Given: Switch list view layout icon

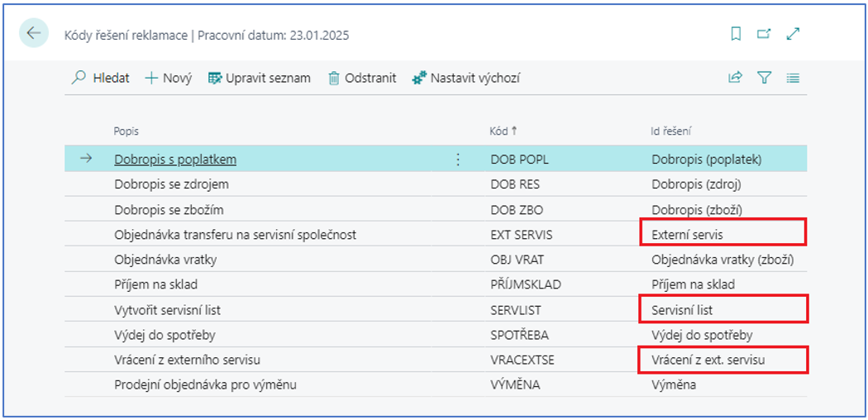Looking at the screenshot, I should pyautogui.click(x=793, y=78).
